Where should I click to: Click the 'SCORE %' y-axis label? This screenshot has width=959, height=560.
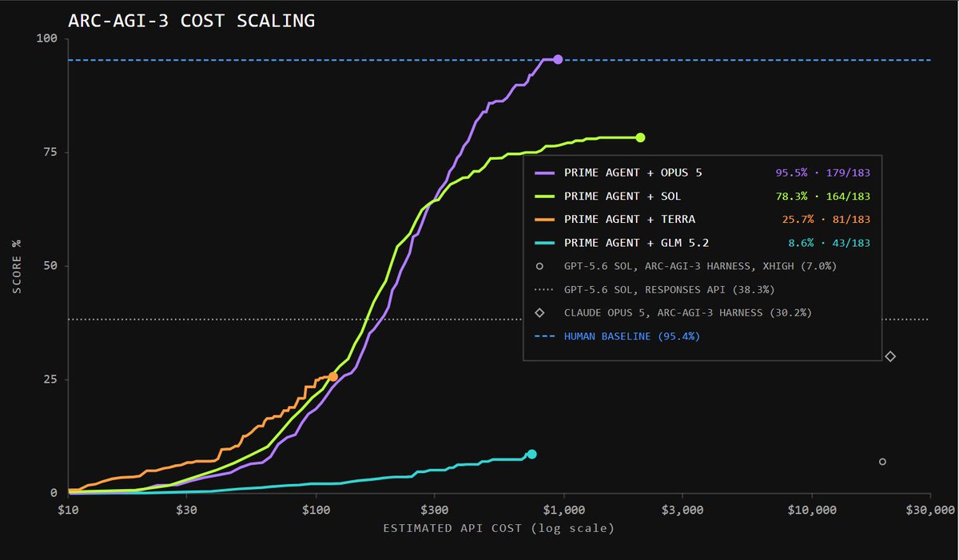tap(18, 266)
